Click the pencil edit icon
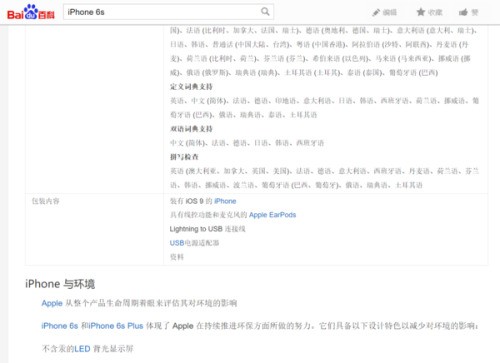 click(376, 13)
